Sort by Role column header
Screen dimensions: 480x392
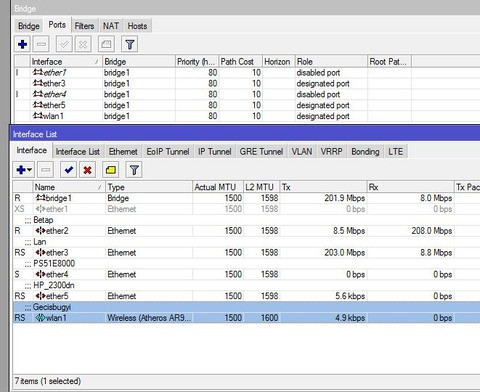[x=331, y=62]
